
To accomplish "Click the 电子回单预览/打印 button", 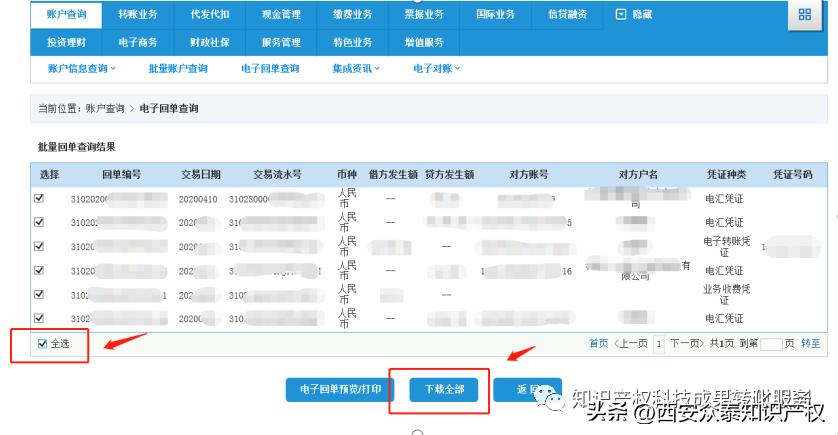I will click(x=340, y=390).
